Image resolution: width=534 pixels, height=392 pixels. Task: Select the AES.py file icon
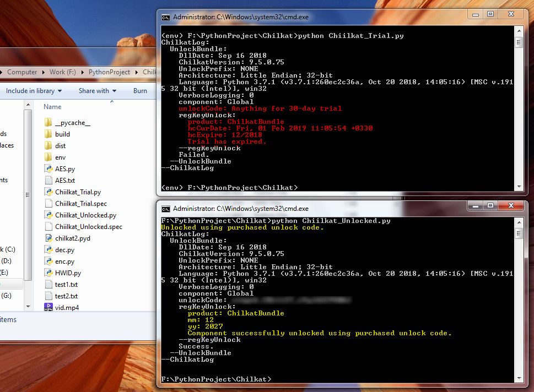tap(48, 169)
